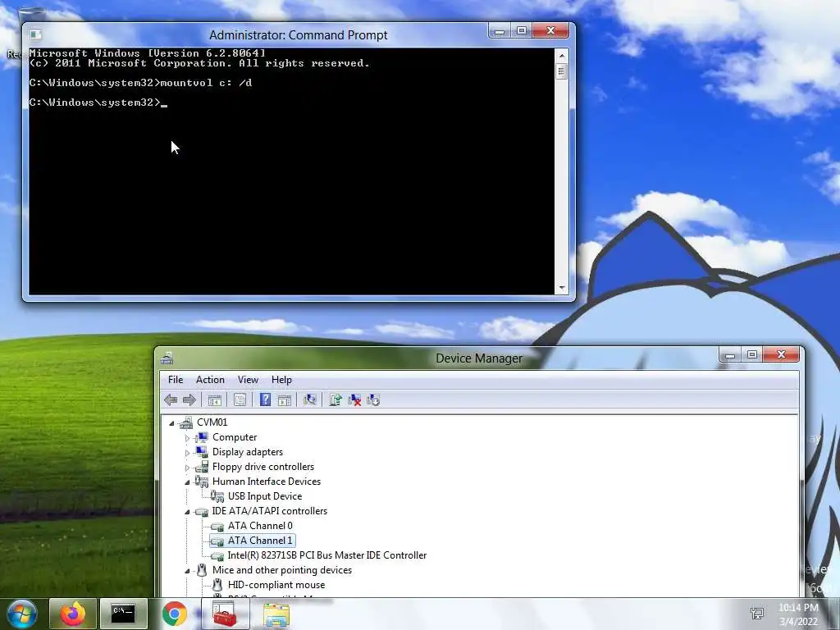
Task: Click the network icon in system tray
Action: tap(757, 614)
